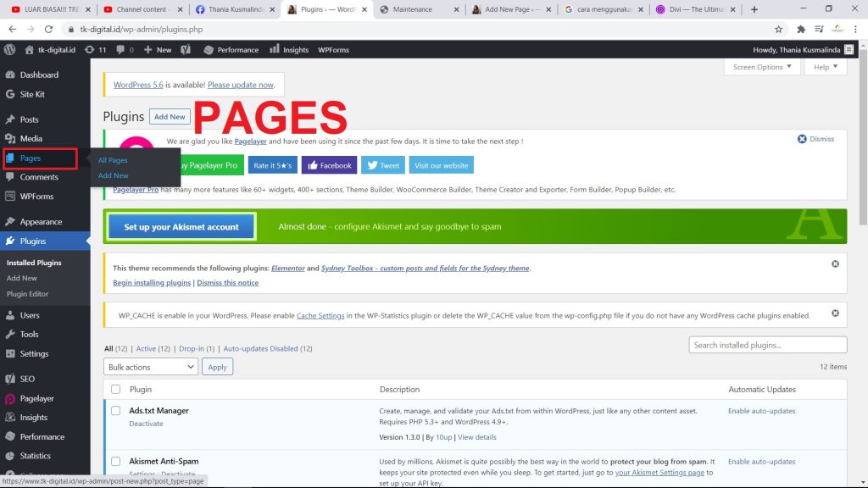Click the Apply button for bulk actions
The height and width of the screenshot is (488, 868).
(218, 367)
